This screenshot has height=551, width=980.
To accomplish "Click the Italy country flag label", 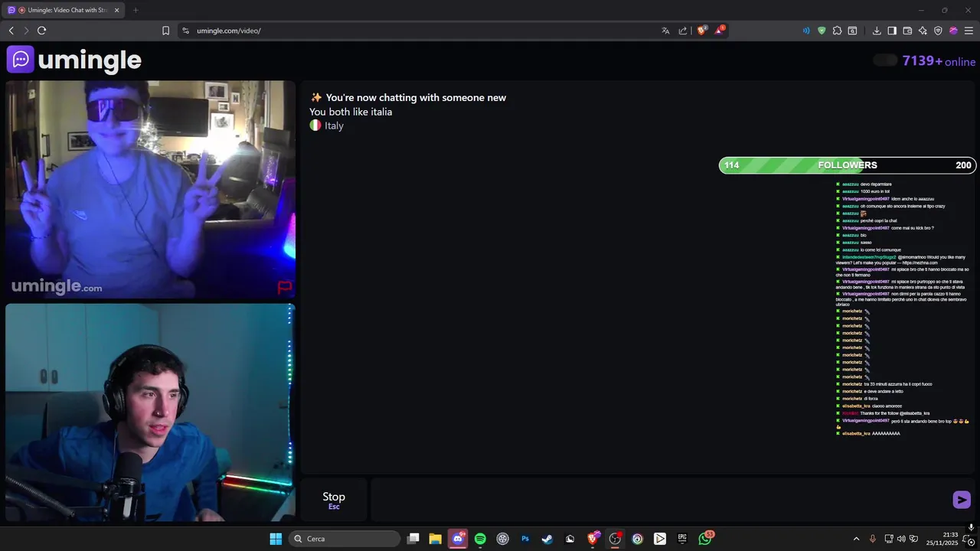I will click(x=327, y=126).
